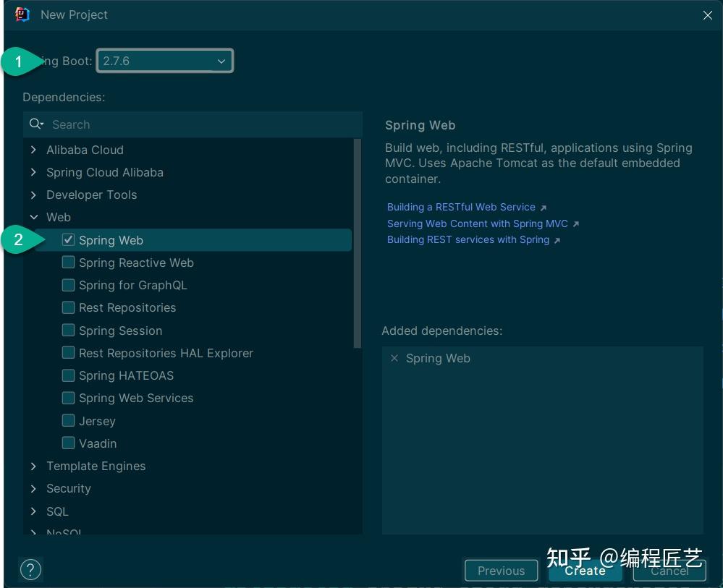723x588 pixels.
Task: Enable the Spring Reactive Web dependency
Action: tap(68, 262)
